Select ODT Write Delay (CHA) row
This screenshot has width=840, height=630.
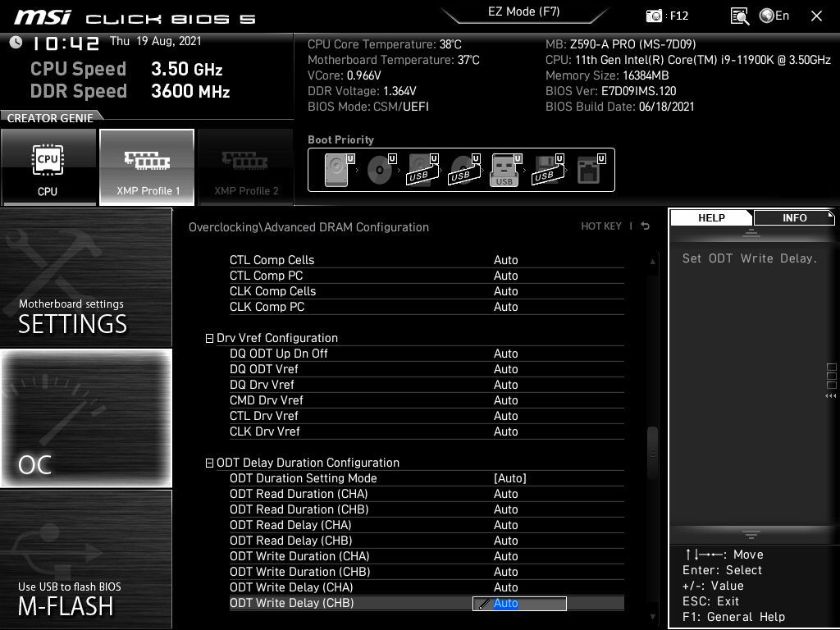point(427,587)
